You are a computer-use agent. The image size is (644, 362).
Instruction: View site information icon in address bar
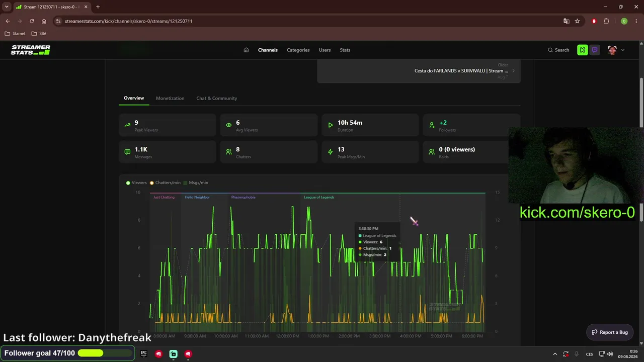[x=58, y=21]
